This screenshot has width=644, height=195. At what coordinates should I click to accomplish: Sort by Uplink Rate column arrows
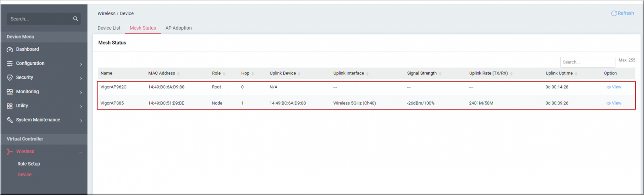[x=511, y=74]
